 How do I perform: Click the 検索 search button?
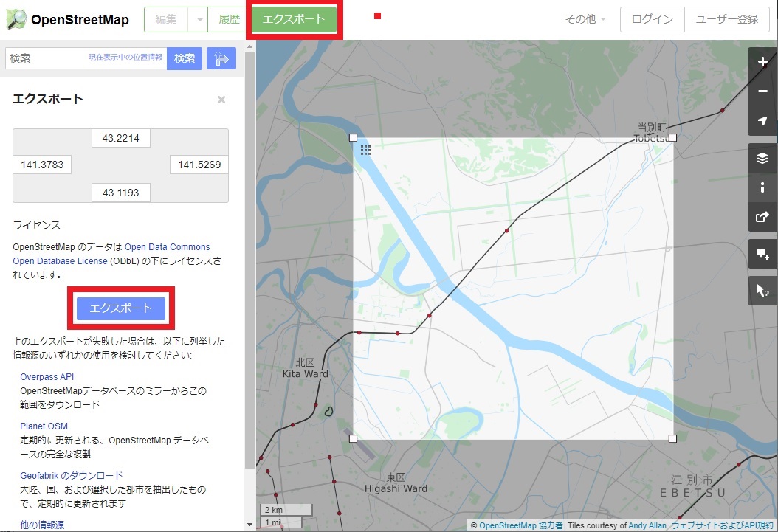[x=184, y=58]
